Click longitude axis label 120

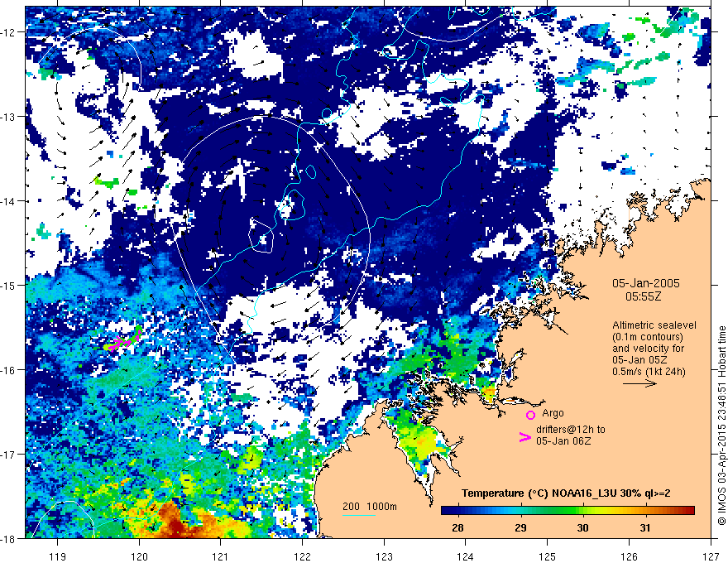click(139, 556)
